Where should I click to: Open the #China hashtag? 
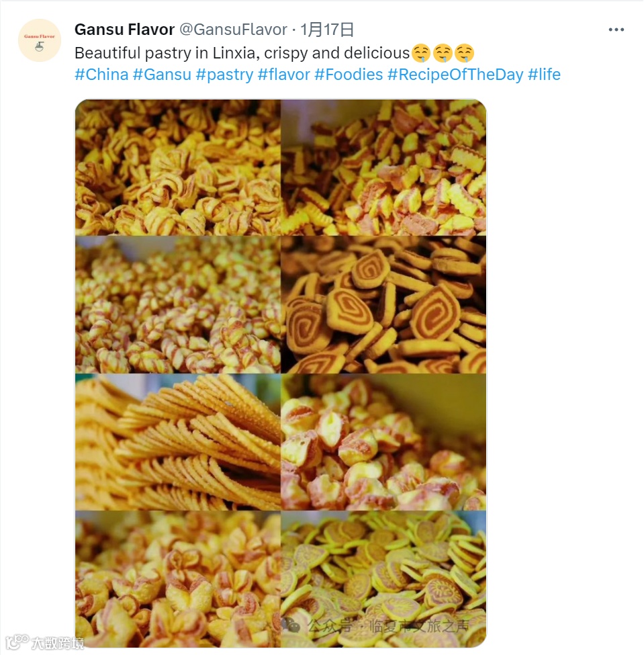(101, 75)
